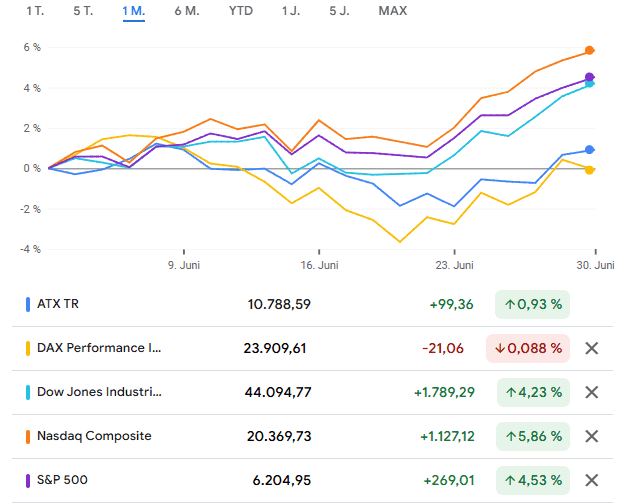The image size is (618, 504).
Task: Click the yellow DAX endpoint dot
Action: tap(589, 170)
